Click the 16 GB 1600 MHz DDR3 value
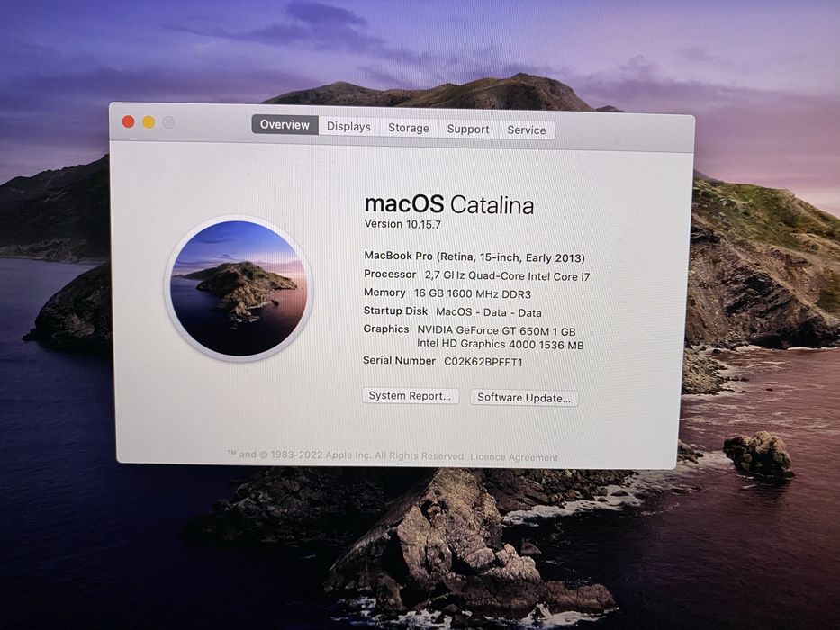Screen dimensions: 840x630 473,293
